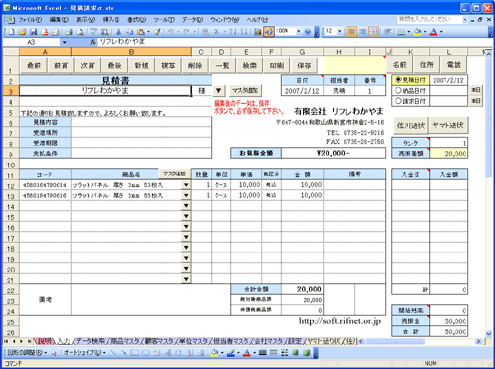This screenshot has width=495, height=369.
Task: Click the 印刷 button
Action: click(x=277, y=65)
